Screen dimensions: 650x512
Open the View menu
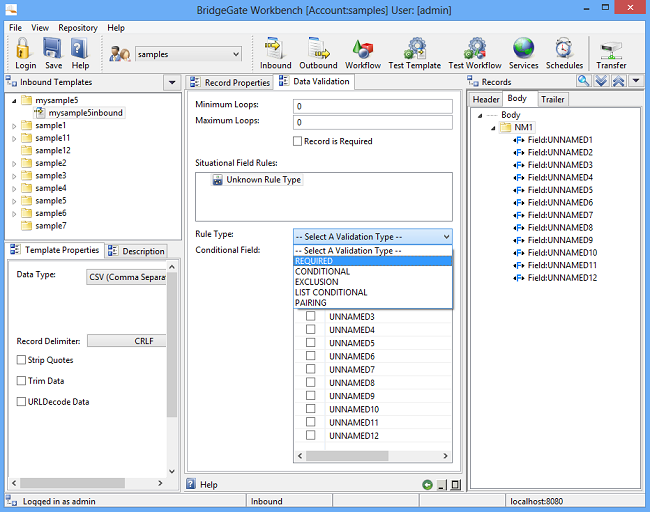(40, 28)
